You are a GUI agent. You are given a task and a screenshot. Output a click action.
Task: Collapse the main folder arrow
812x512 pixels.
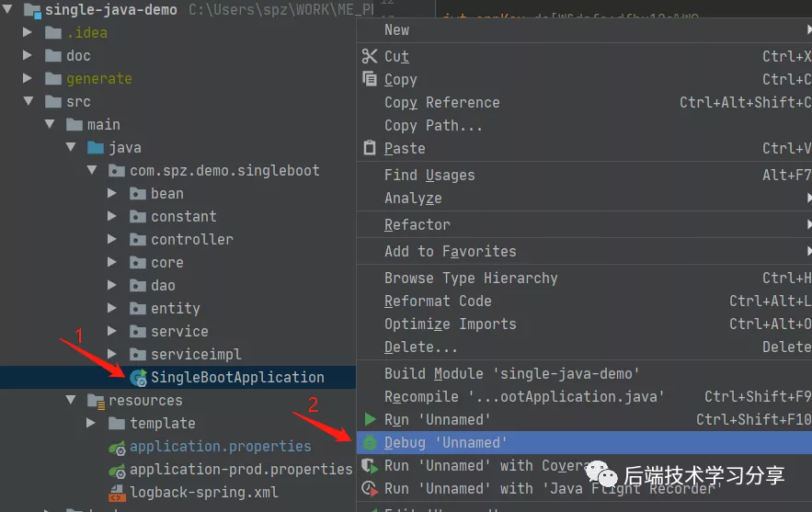click(x=50, y=124)
